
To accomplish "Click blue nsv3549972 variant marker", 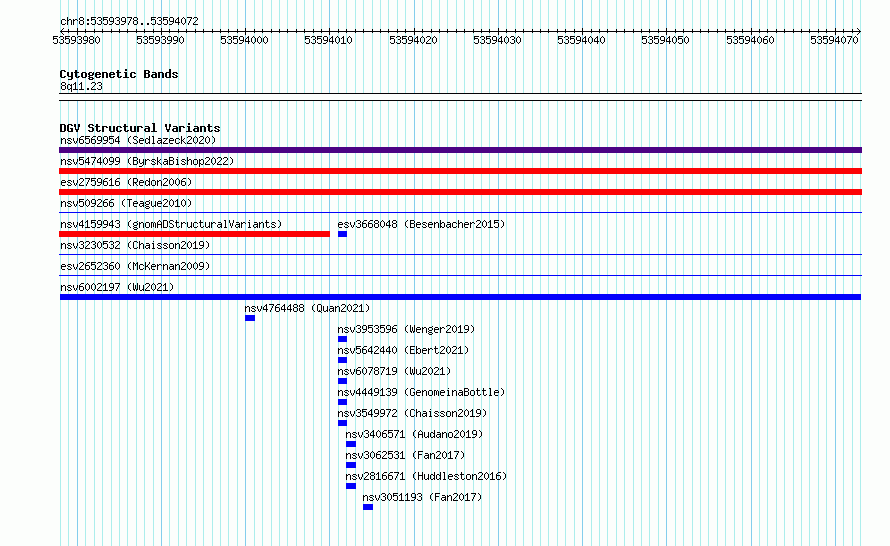I will click(342, 423).
